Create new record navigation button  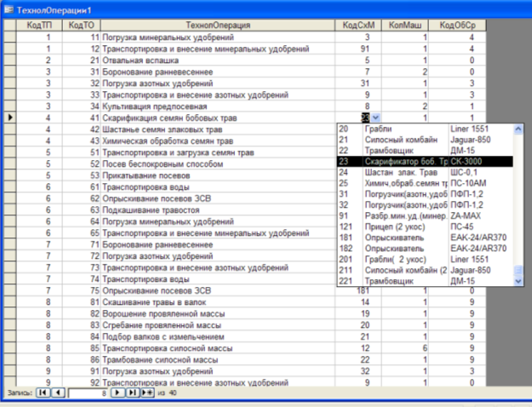[147, 393]
